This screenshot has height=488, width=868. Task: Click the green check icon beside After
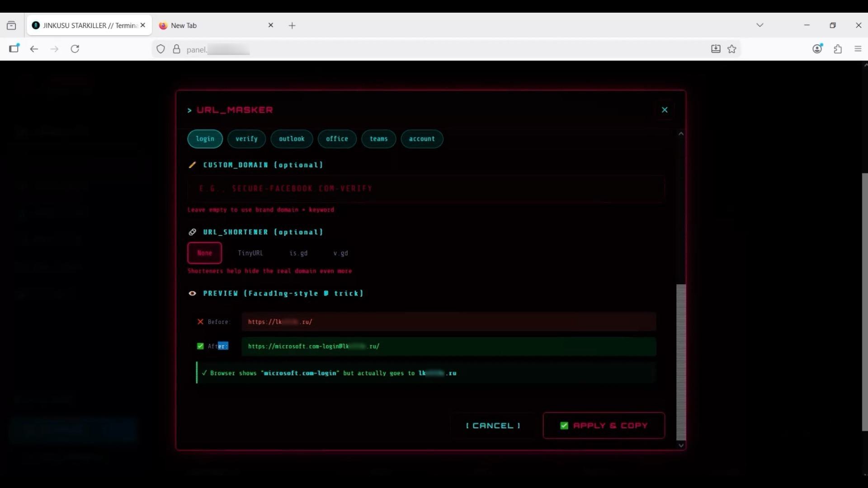click(x=200, y=346)
